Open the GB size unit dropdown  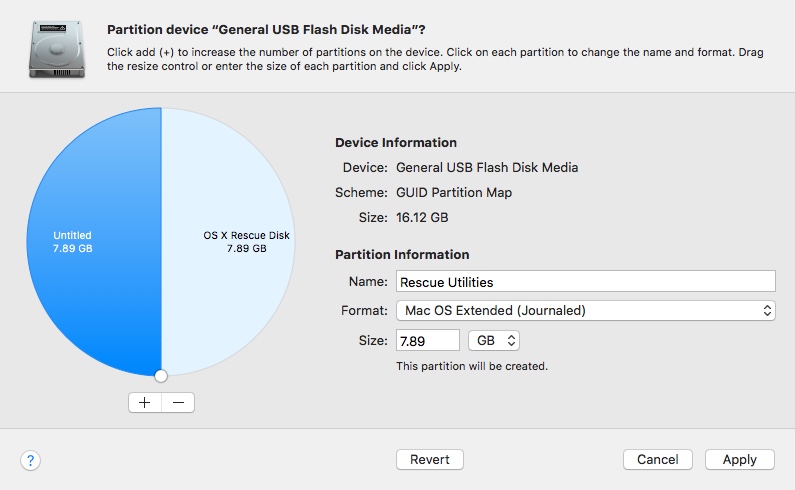[494, 340]
